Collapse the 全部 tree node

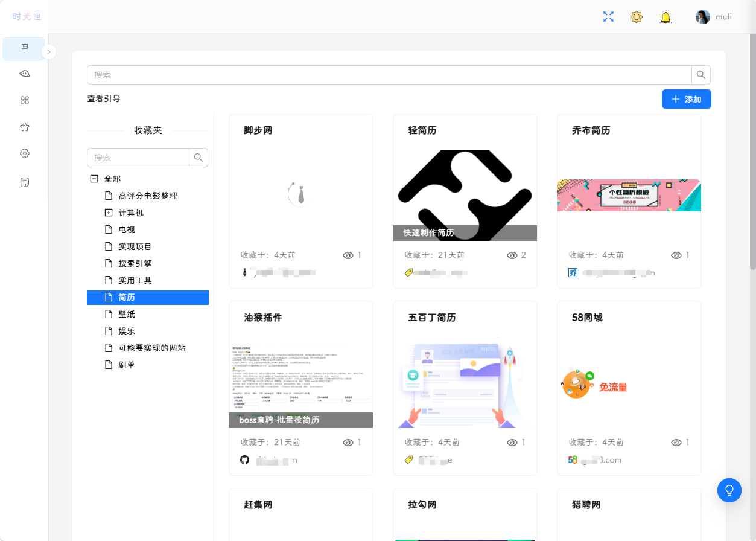point(94,179)
